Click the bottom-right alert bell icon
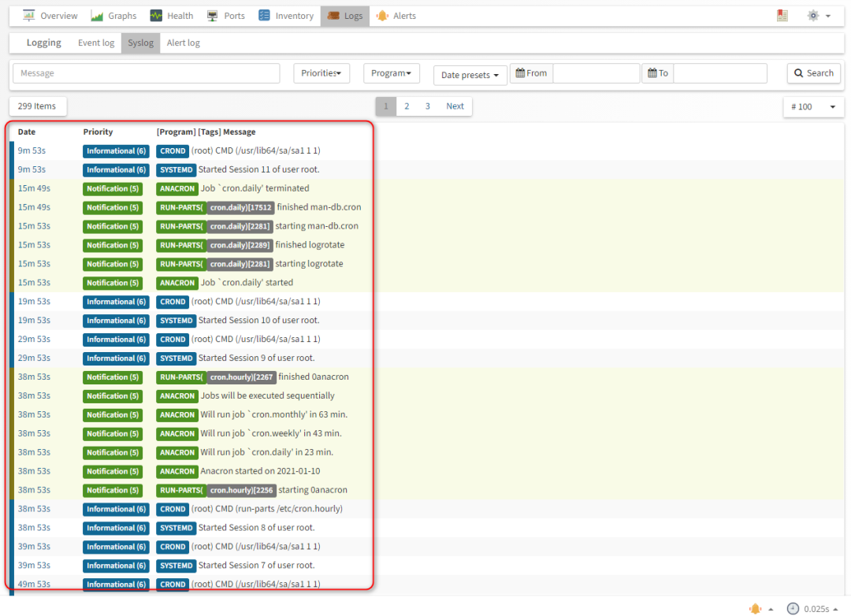 coord(755,609)
